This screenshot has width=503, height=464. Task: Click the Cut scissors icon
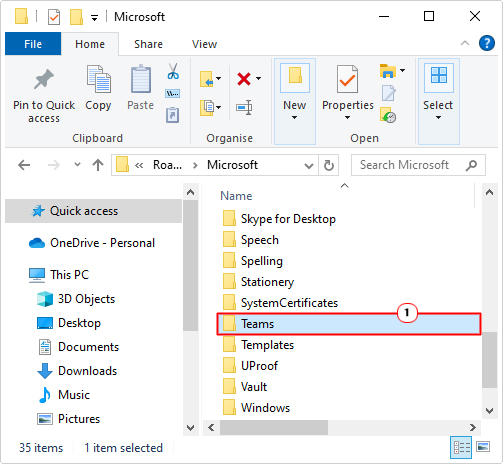tap(173, 71)
